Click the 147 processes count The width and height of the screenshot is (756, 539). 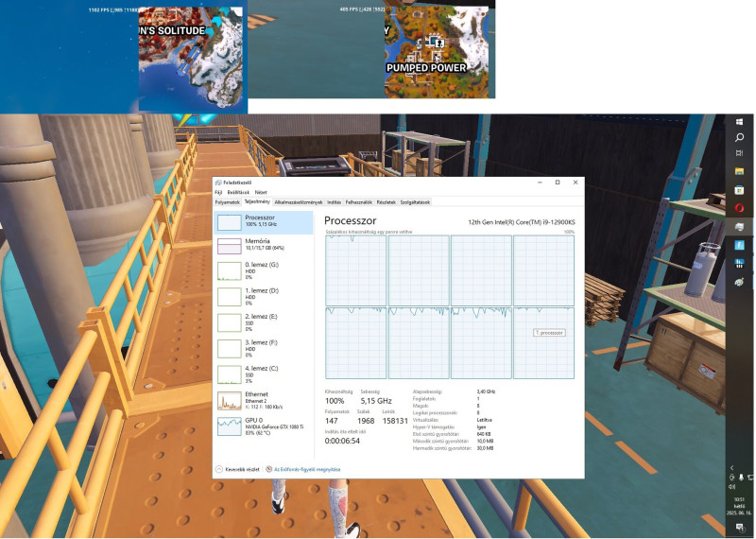tap(332, 421)
